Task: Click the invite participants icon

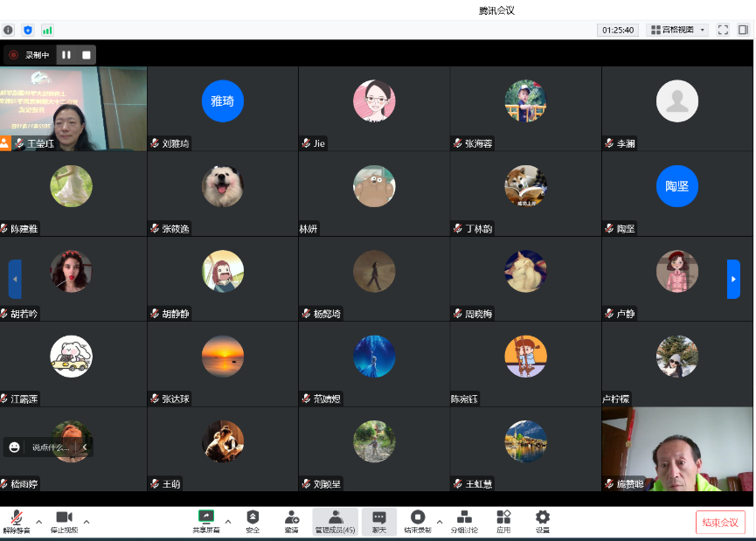Action: click(x=291, y=518)
